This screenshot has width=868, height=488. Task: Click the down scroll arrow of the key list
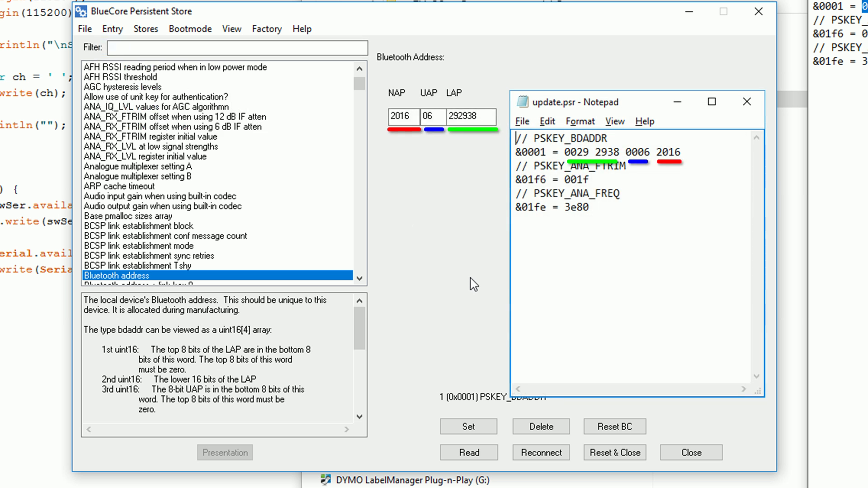pyautogui.click(x=359, y=279)
